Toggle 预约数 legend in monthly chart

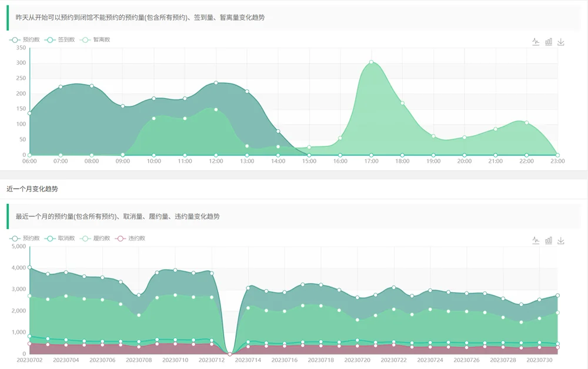24,238
